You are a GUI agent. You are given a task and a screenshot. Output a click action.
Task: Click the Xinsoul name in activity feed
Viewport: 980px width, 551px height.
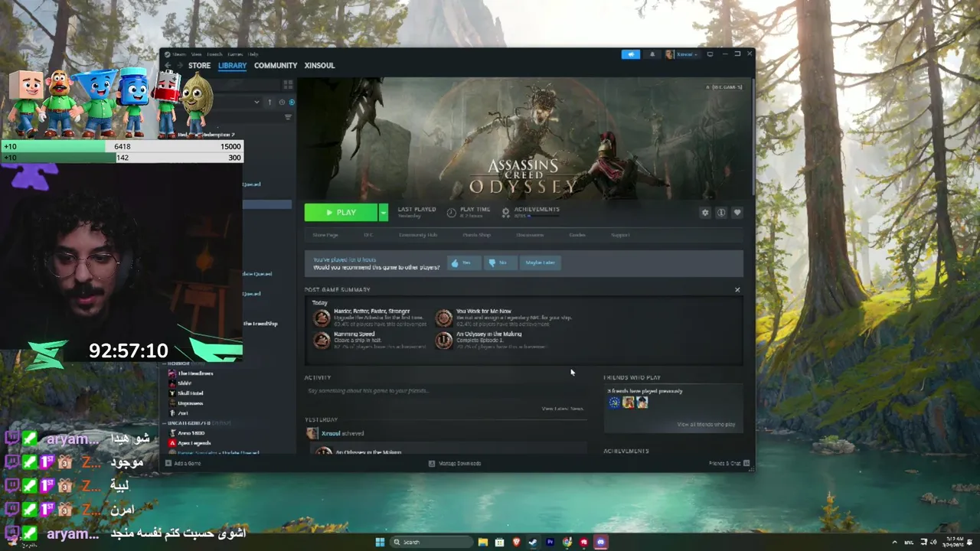[x=331, y=433]
